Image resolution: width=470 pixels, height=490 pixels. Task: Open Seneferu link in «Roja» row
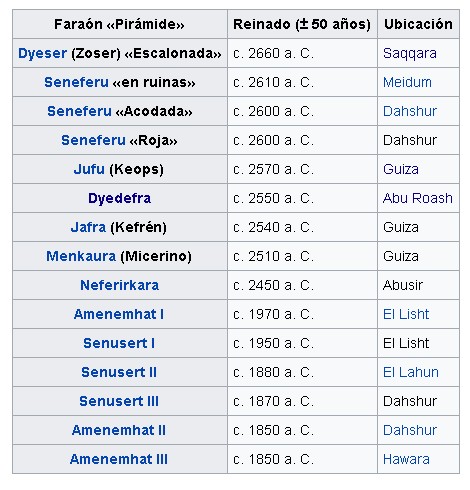[93, 140]
